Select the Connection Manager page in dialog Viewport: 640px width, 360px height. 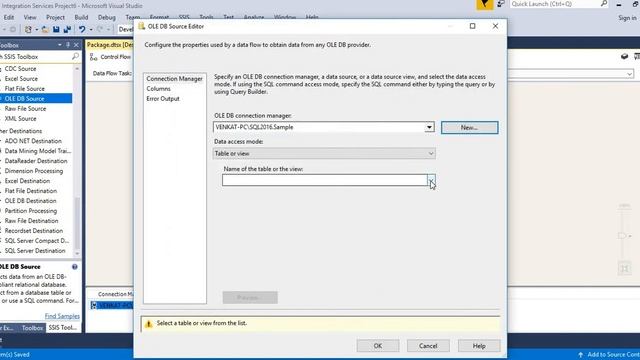tap(174, 79)
